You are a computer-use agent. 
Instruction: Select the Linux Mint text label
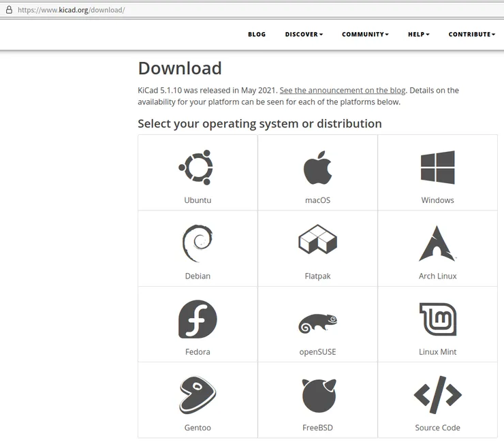[x=437, y=351]
